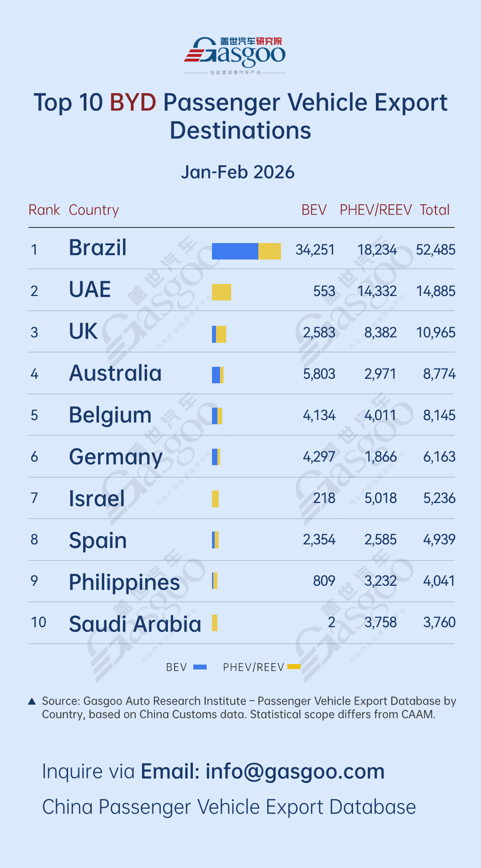Image resolution: width=481 pixels, height=868 pixels.
Task: Click the Saudi Arabia country name
Action: pos(135,624)
